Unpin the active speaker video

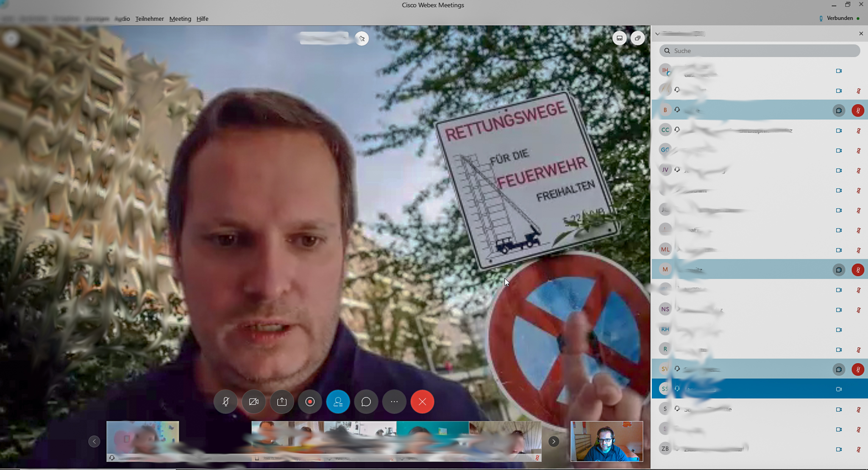pyautogui.click(x=362, y=39)
